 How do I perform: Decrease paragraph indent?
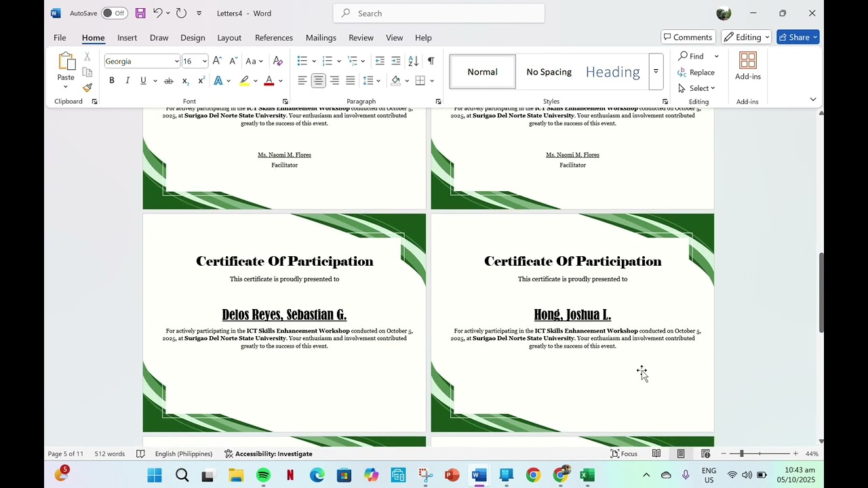pos(380,61)
